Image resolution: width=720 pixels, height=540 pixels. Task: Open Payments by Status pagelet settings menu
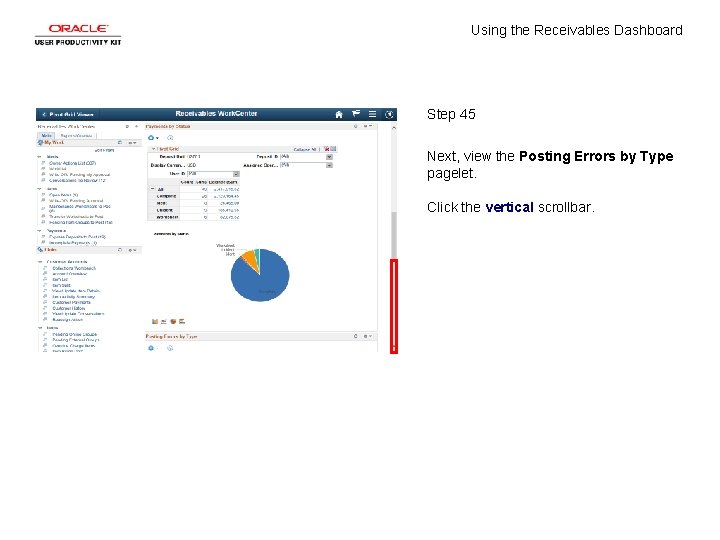(368, 126)
